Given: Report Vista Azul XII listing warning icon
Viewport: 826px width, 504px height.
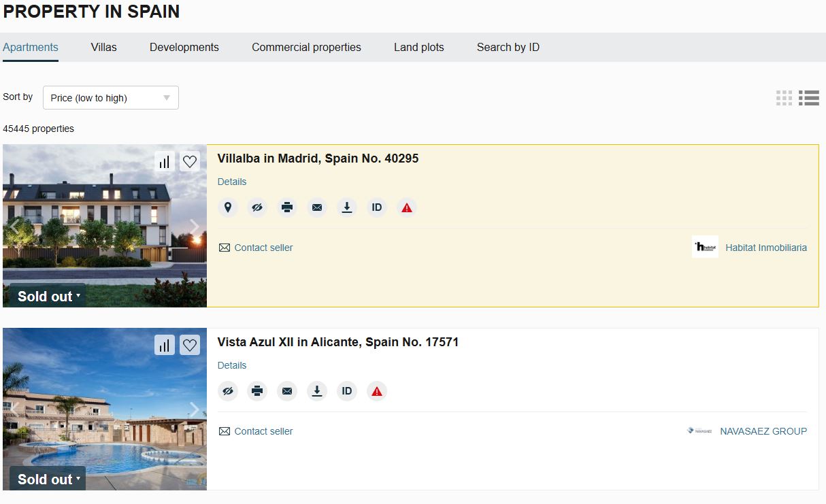Looking at the screenshot, I should 377,391.
